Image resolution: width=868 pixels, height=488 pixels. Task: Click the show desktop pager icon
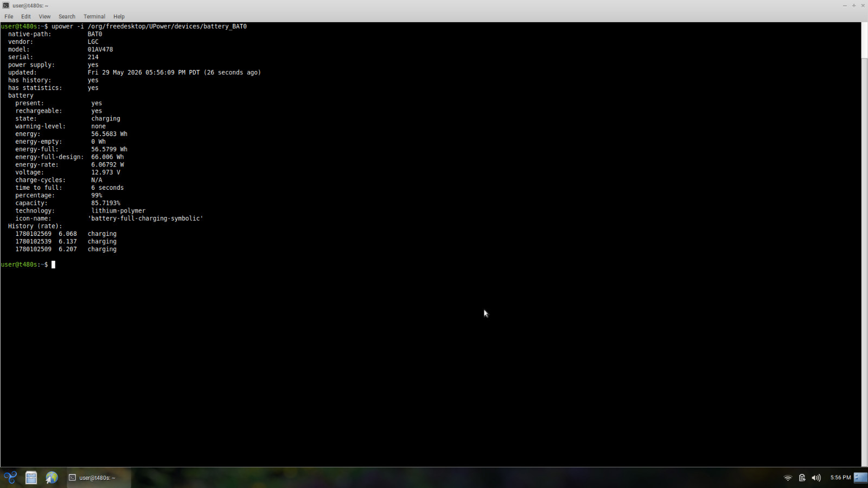point(860,478)
